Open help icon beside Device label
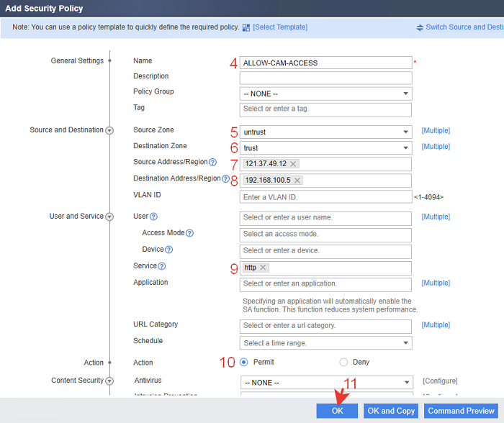The height and width of the screenshot is (423, 504). pyautogui.click(x=168, y=250)
